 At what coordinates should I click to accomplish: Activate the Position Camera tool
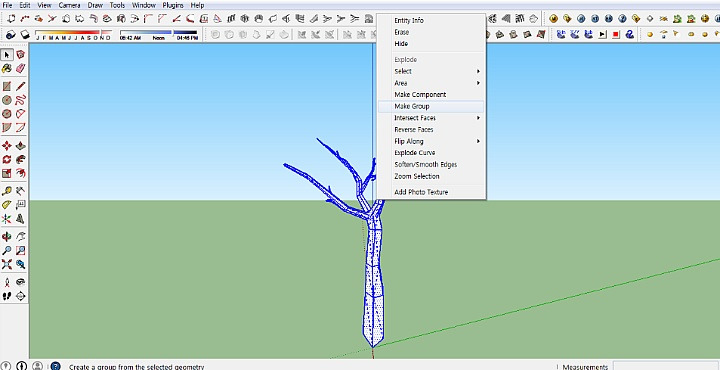point(7,282)
